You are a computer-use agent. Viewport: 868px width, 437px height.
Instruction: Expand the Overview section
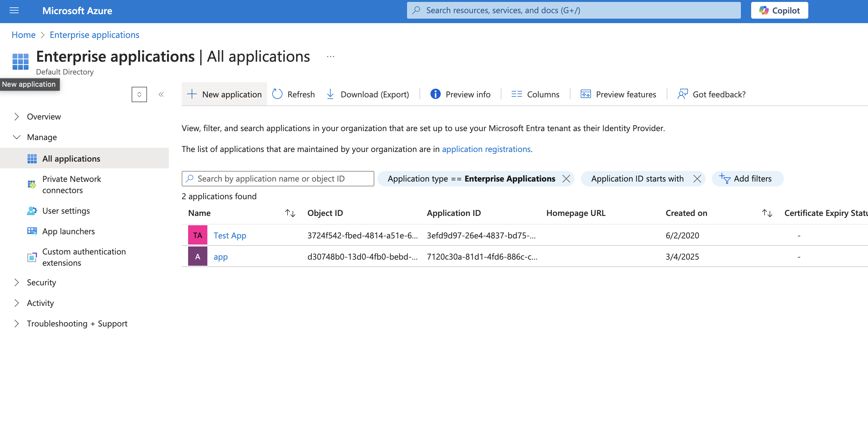[x=16, y=117]
